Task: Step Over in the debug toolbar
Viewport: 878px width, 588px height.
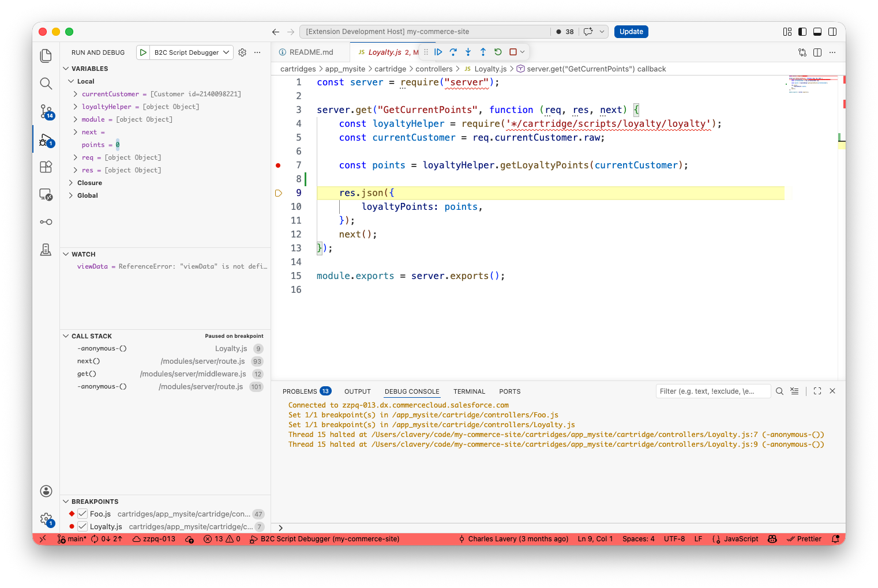Action: [453, 52]
